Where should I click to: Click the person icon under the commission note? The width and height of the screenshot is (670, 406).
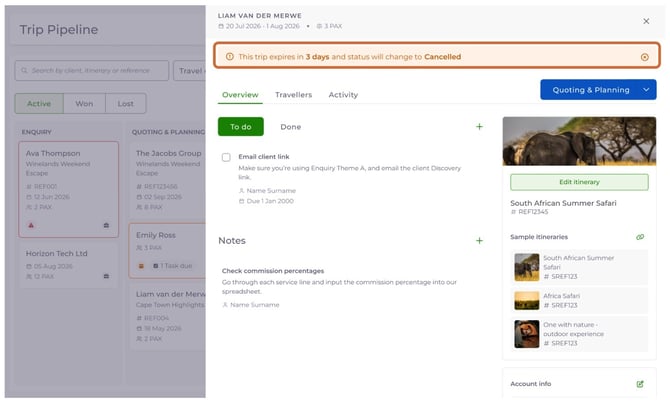(x=225, y=305)
